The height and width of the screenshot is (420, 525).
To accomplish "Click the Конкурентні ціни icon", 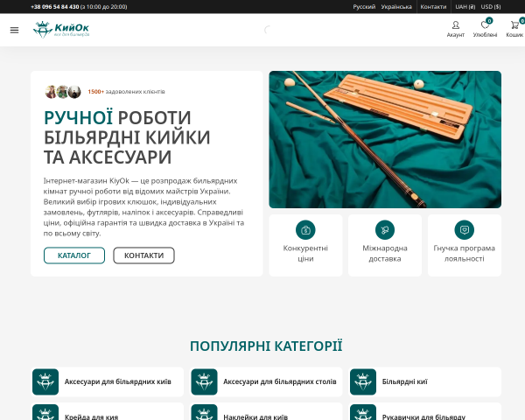I will click(x=305, y=230).
